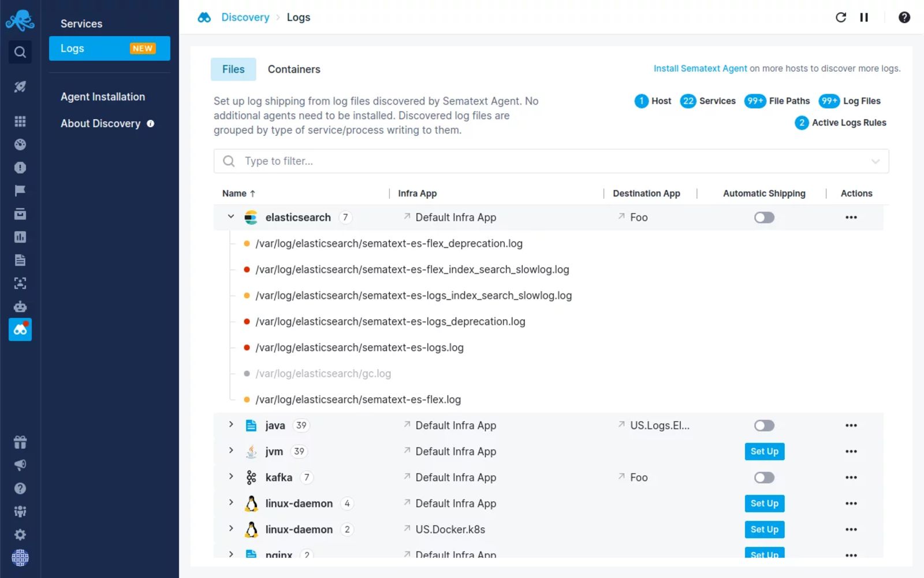Open the search icon in sidebar
The height and width of the screenshot is (578, 924).
[x=20, y=52]
